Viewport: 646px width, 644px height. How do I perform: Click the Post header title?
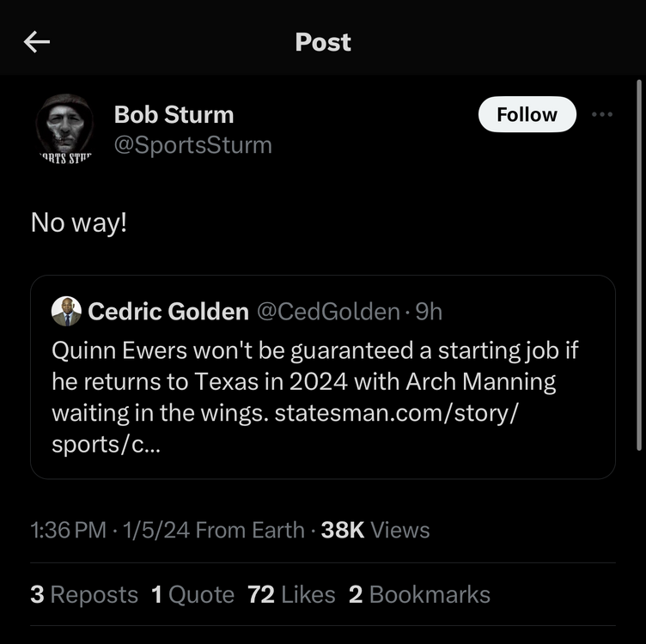tap(323, 42)
